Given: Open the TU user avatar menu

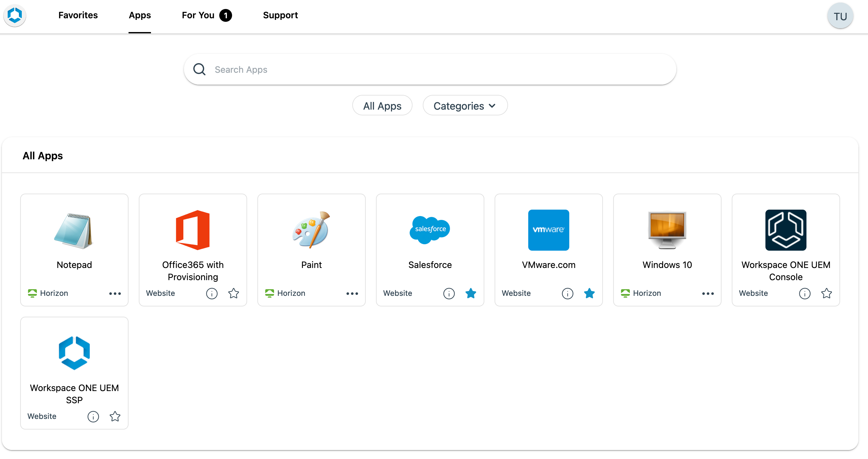Looking at the screenshot, I should click(840, 16).
